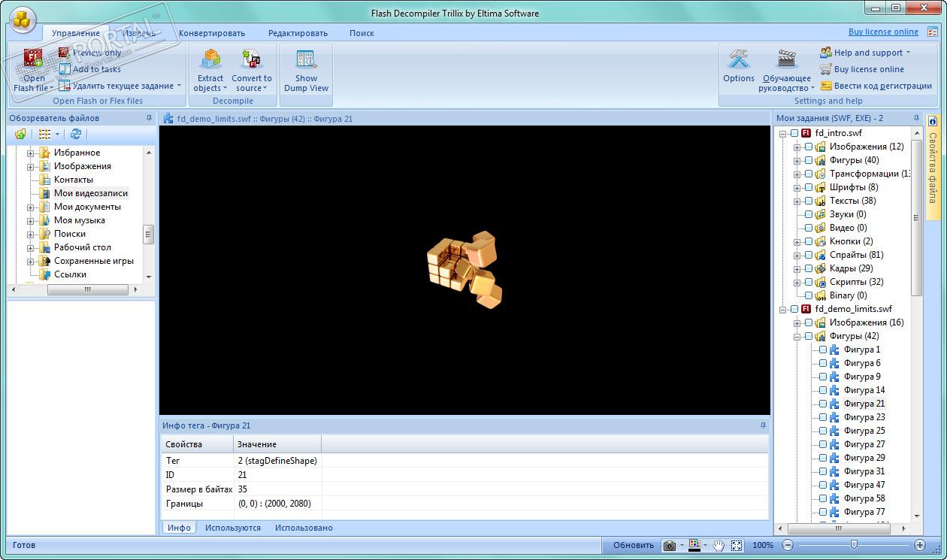Check the Спрайты (81) checkbox
Viewport: 947px width, 560px height.
(809, 255)
